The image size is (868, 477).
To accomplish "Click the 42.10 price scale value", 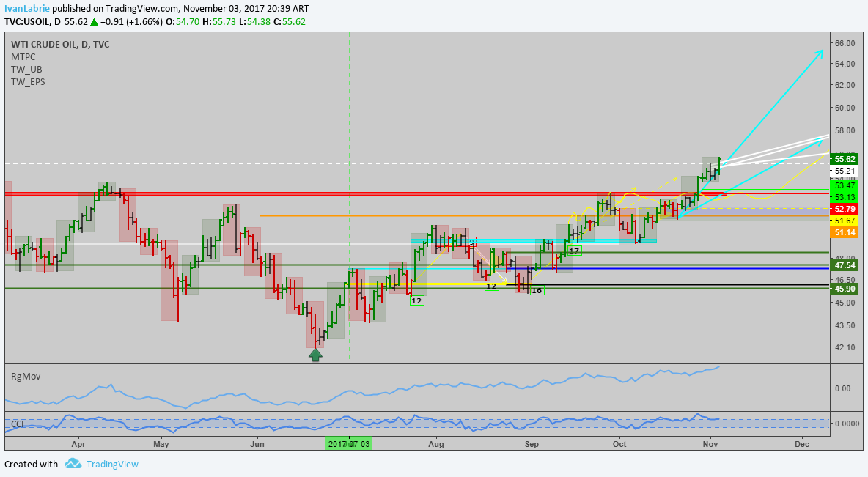I will tap(845, 347).
